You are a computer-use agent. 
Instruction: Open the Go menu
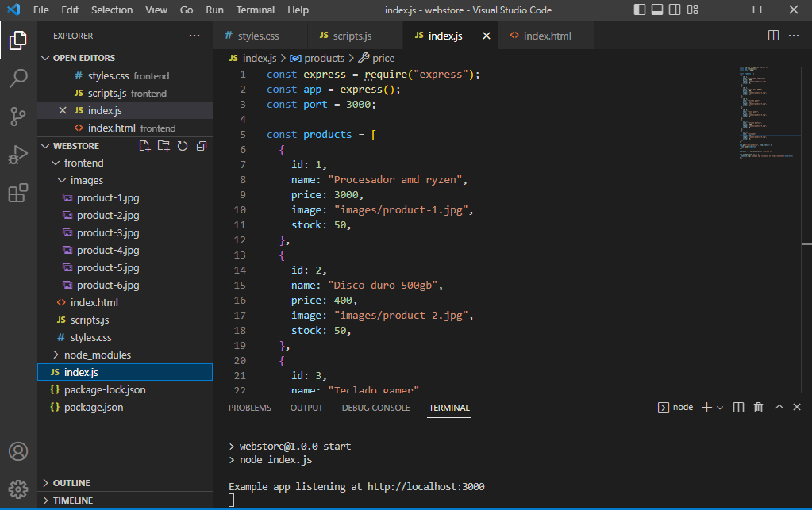[187, 10]
